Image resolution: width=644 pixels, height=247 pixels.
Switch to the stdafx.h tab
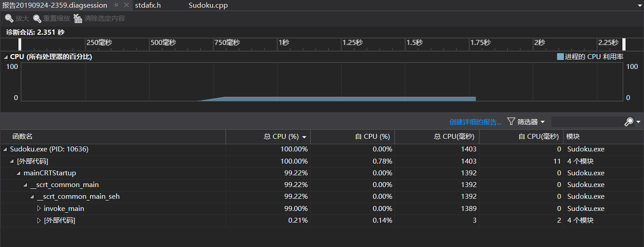click(x=148, y=5)
